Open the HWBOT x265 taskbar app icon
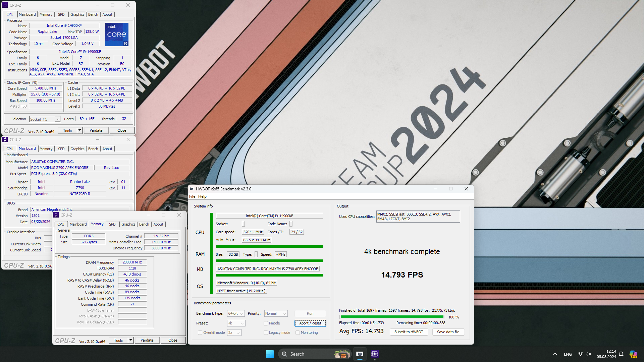The image size is (644, 362). click(360, 354)
